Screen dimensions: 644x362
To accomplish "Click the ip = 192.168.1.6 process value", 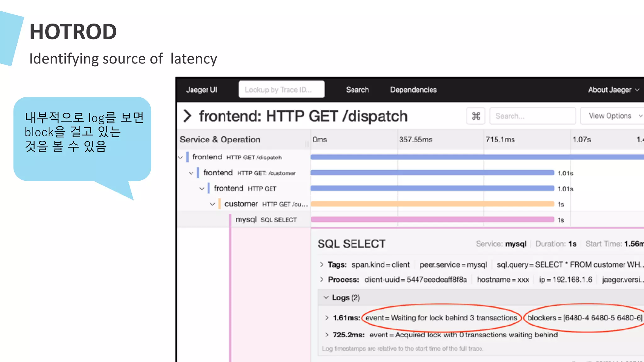I will point(565,279).
